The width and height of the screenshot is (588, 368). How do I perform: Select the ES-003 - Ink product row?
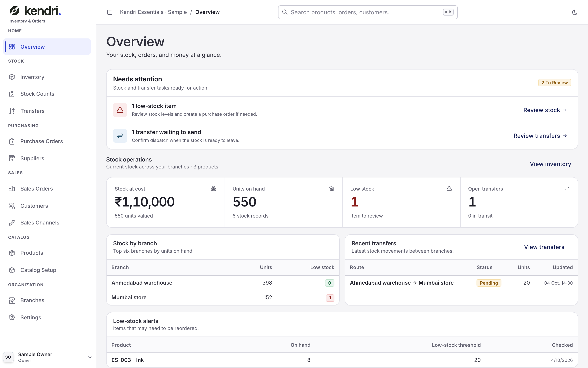[342, 360]
